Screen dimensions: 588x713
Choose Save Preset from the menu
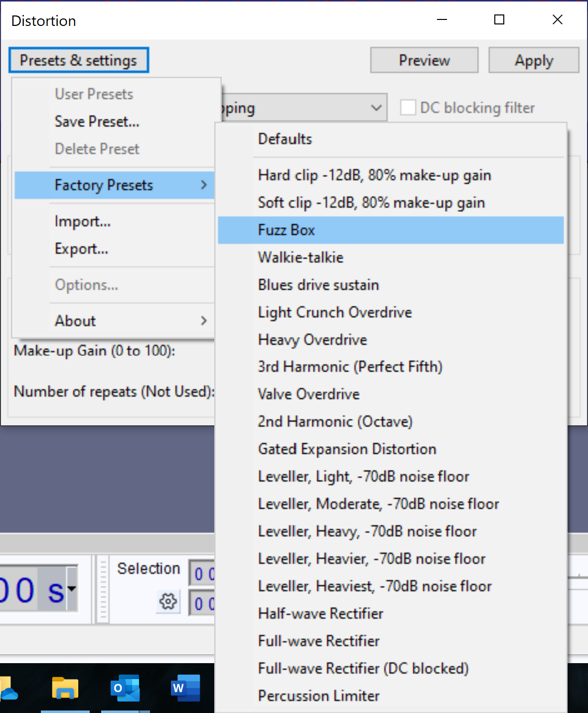pos(97,121)
